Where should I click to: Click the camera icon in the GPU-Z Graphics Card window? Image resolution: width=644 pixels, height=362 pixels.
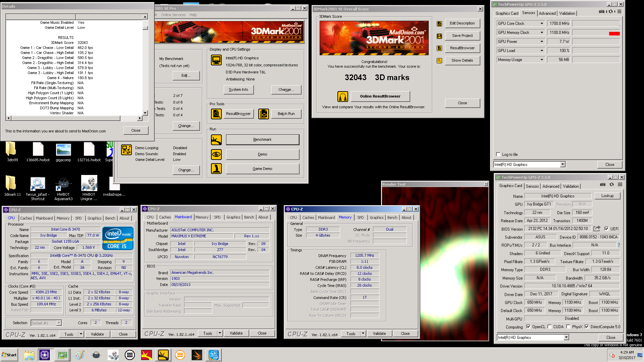(603, 185)
